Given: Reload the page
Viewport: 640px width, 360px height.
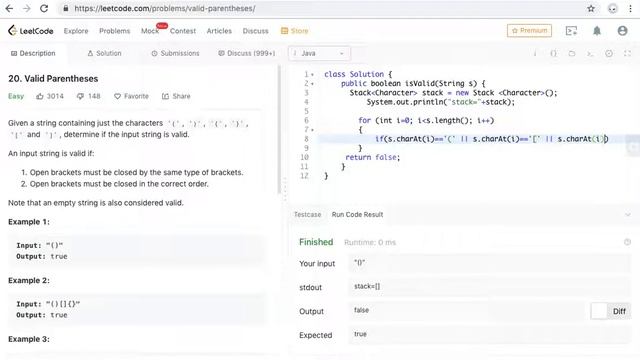Looking at the screenshot, I should point(44,9).
